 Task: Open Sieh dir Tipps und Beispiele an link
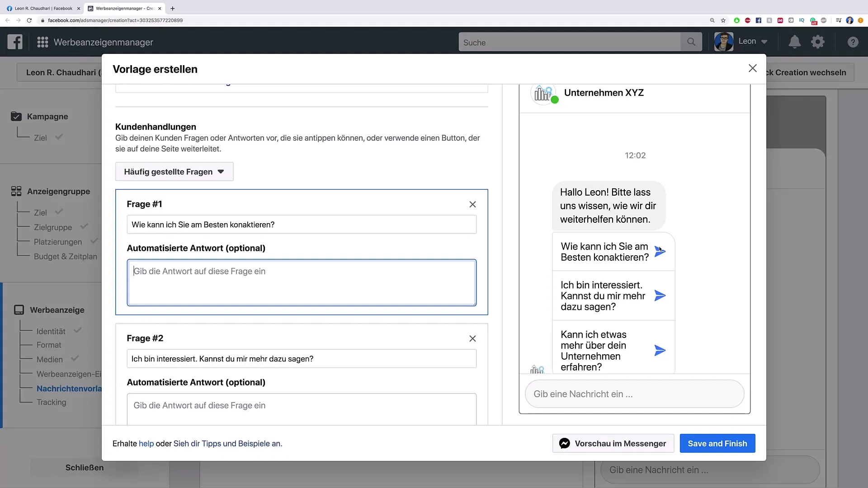(x=227, y=443)
